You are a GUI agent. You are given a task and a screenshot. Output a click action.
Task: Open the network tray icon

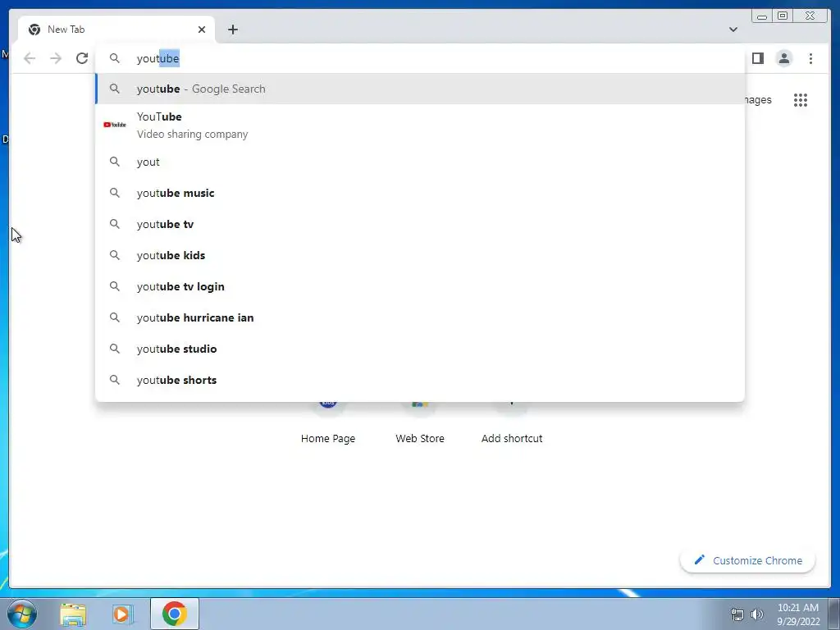[x=737, y=615]
